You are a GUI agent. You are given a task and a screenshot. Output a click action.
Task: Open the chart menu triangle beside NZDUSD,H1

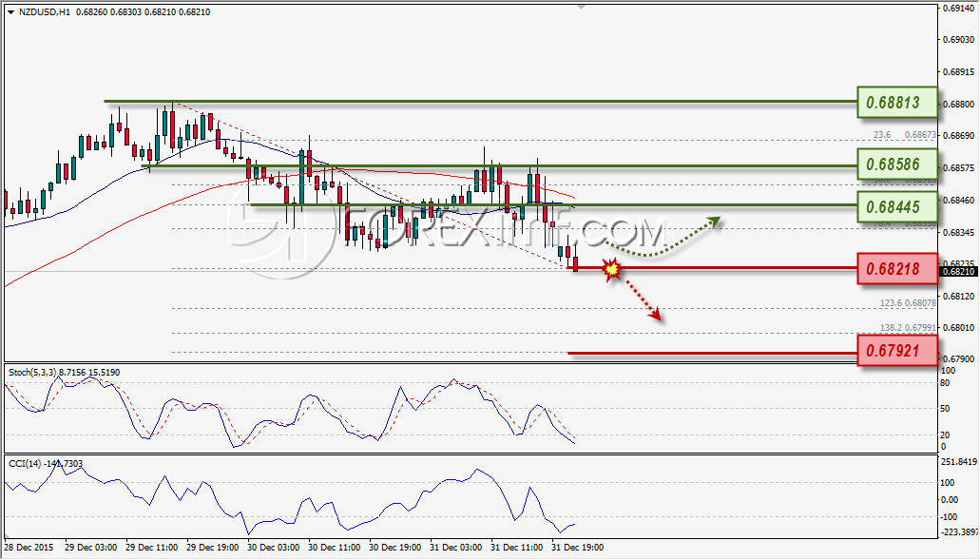[11, 12]
